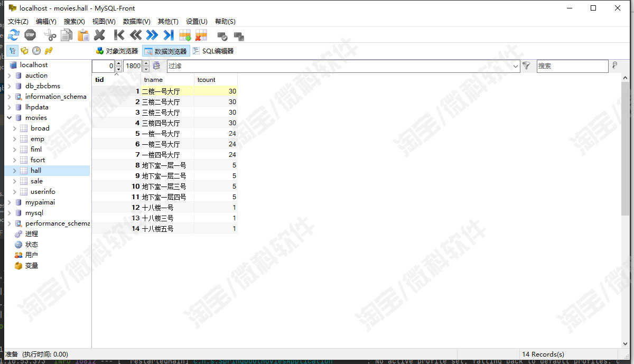Viewport: 634px width, 364px height.
Task: Open the 视图(W) menu
Action: (104, 21)
